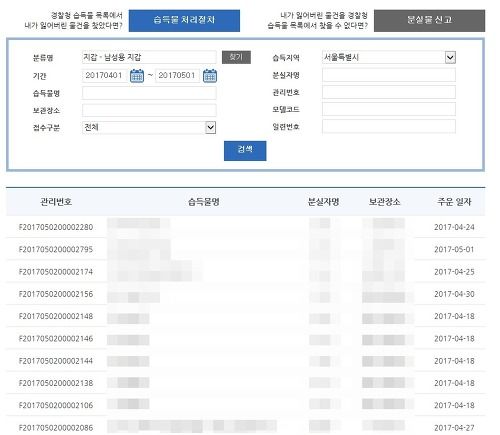The width and height of the screenshot is (500, 435).
Task: Select row F2017050200002106
Action: (245, 405)
